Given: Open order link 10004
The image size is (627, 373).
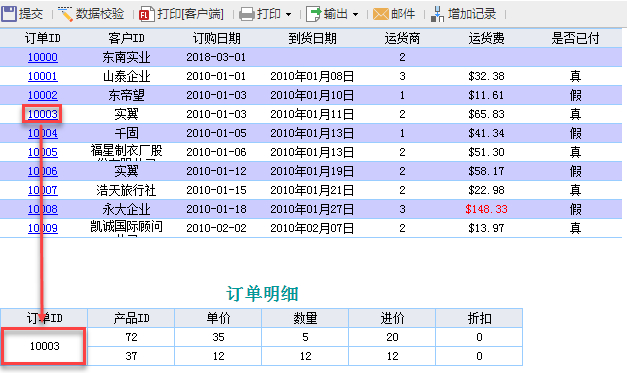Looking at the screenshot, I should pos(43,133).
